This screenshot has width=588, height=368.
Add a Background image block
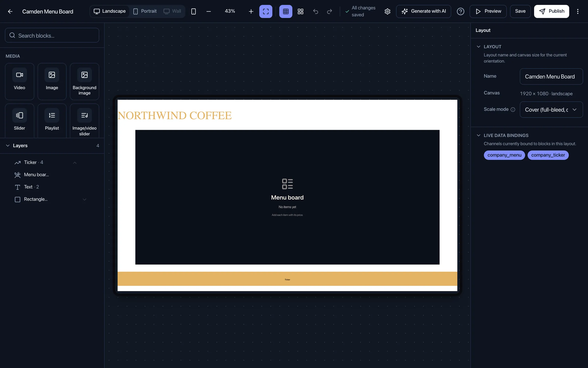(85, 81)
